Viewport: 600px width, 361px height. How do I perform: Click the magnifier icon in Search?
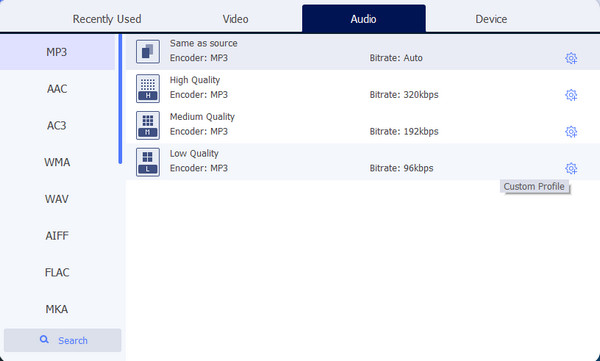[x=44, y=340]
